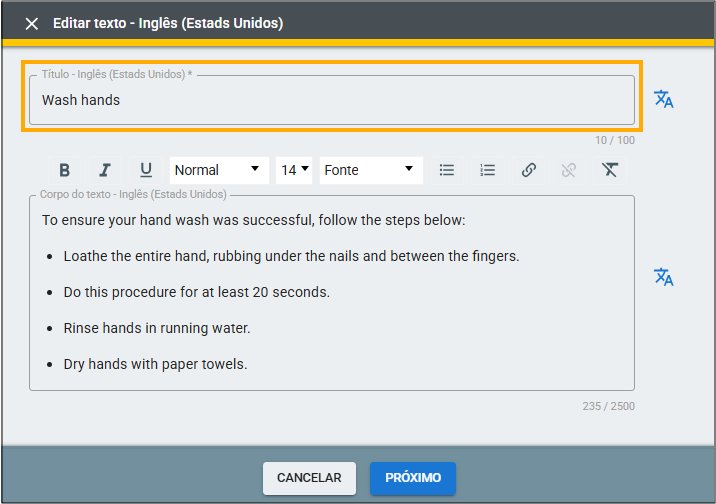Insert a bulleted list
Viewport: 716px width, 504px height.
(447, 170)
